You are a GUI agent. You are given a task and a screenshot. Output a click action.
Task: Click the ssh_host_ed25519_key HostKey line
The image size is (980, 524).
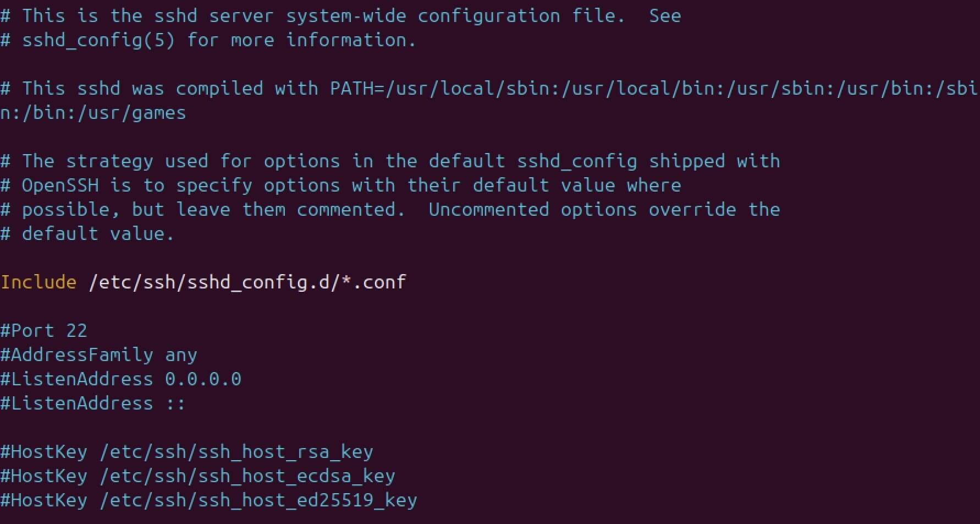point(208,500)
